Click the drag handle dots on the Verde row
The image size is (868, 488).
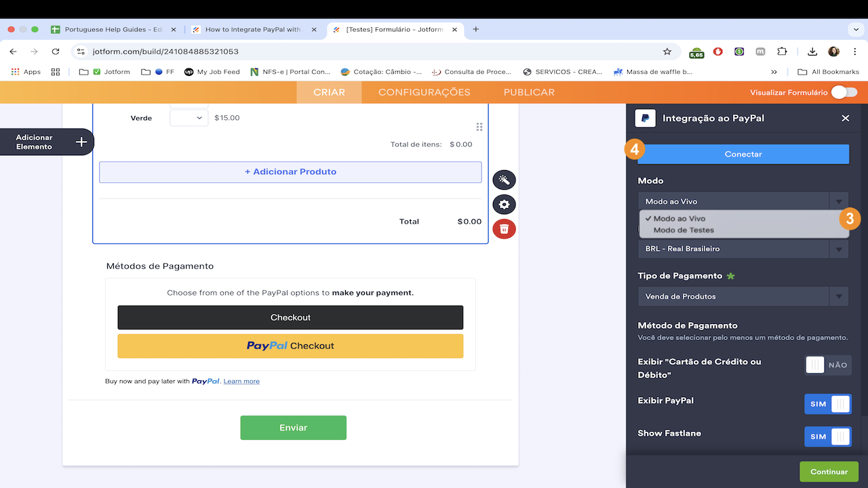pyautogui.click(x=479, y=127)
